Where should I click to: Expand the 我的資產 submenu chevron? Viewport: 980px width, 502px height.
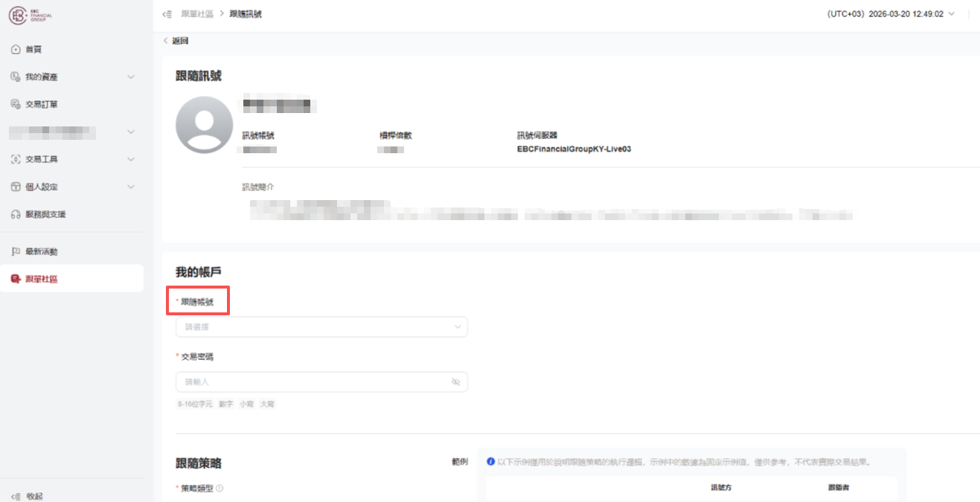[131, 77]
